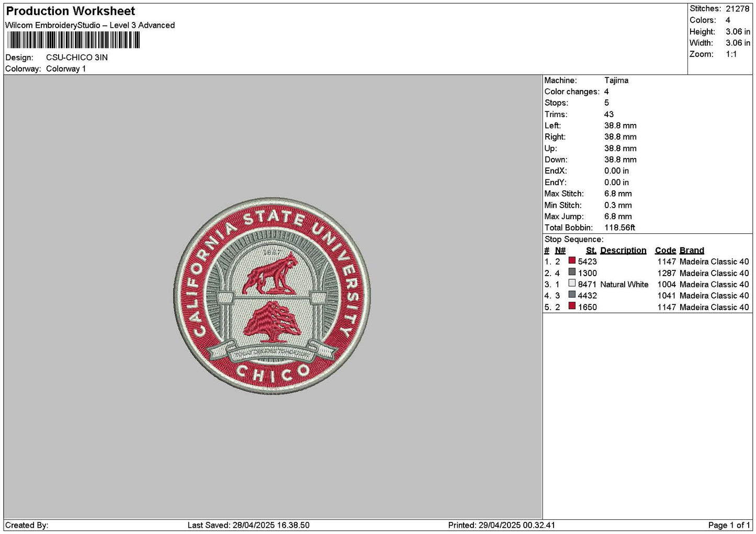Viewport: 756px width, 534px height.
Task: Click the gray swatch beside thread 4432
Action: coord(572,294)
